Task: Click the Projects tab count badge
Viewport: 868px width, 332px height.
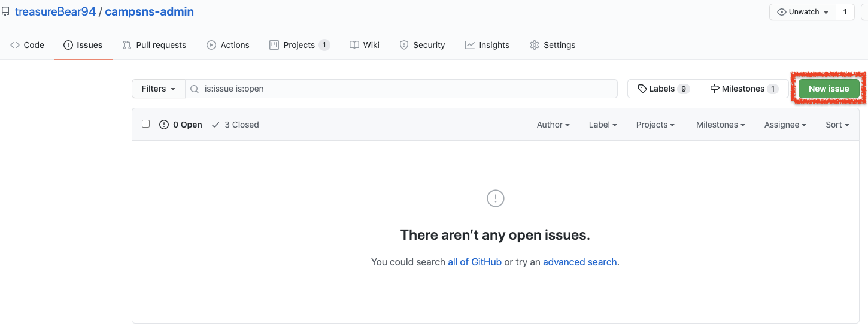Action: click(x=324, y=45)
